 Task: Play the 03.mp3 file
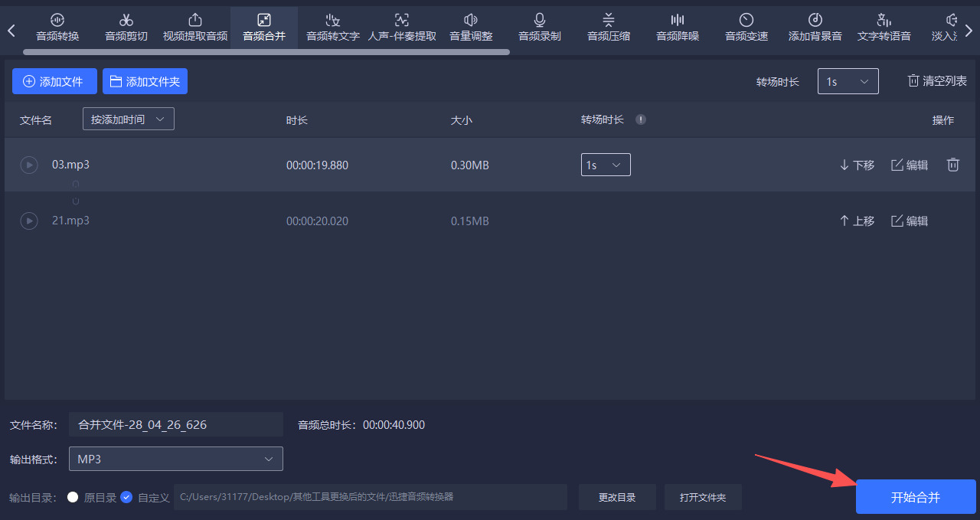click(x=29, y=165)
